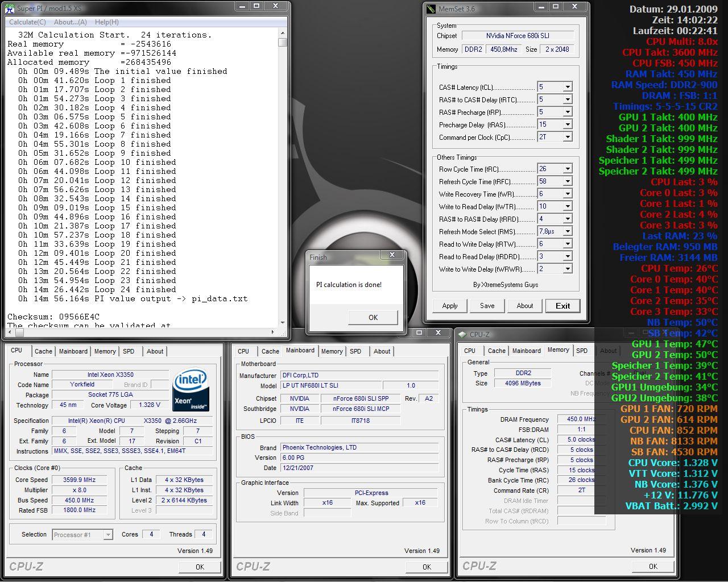Click OK in the PI calculation dialog
The height and width of the screenshot is (582, 728).
point(373,317)
